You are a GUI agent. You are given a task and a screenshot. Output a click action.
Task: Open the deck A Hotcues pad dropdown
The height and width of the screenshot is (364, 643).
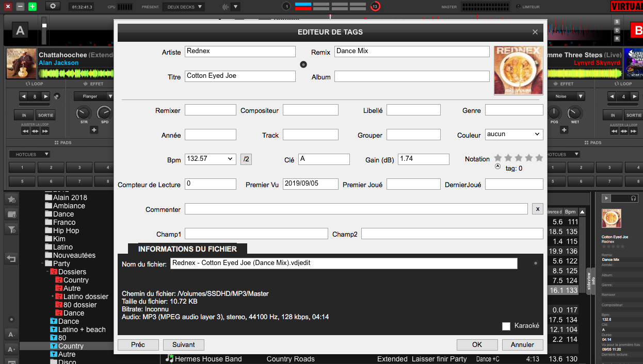(x=29, y=154)
